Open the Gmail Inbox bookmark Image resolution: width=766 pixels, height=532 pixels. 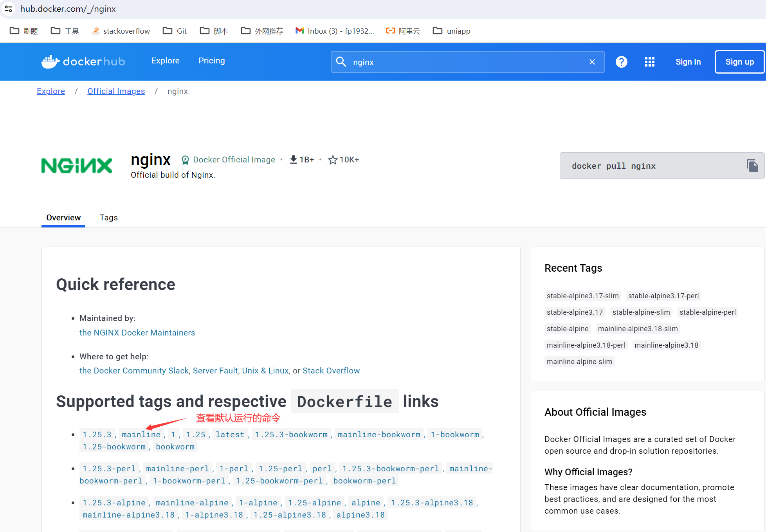click(x=335, y=31)
